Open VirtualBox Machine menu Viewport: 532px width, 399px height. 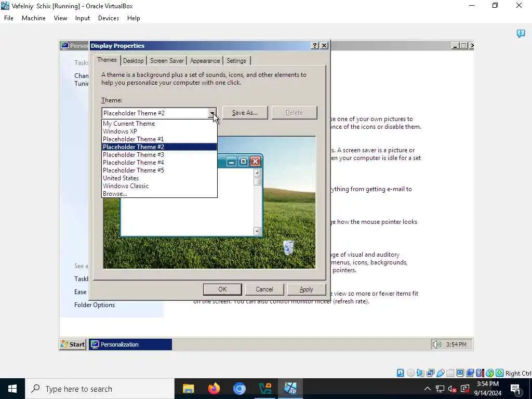point(34,18)
